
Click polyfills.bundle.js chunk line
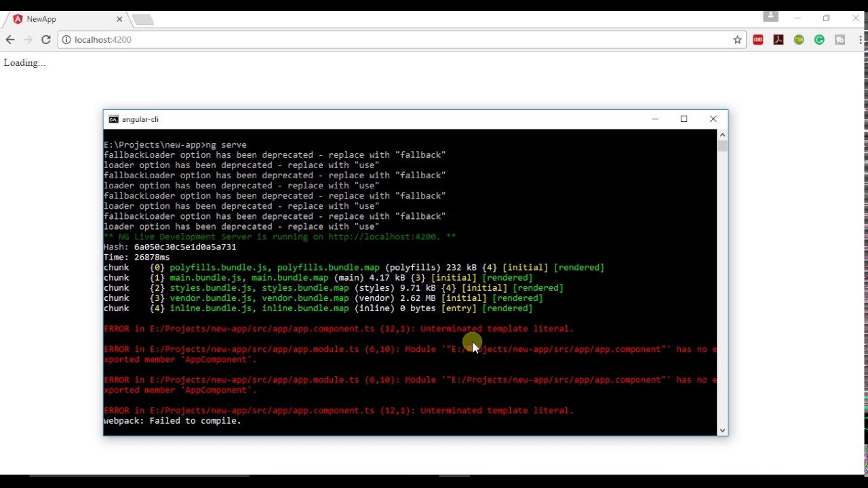(x=353, y=268)
